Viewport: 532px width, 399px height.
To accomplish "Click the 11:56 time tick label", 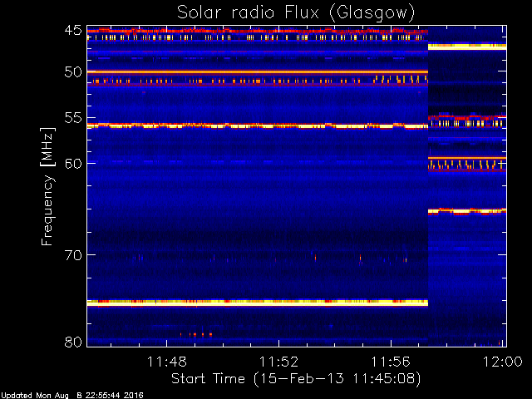I will (x=391, y=362).
